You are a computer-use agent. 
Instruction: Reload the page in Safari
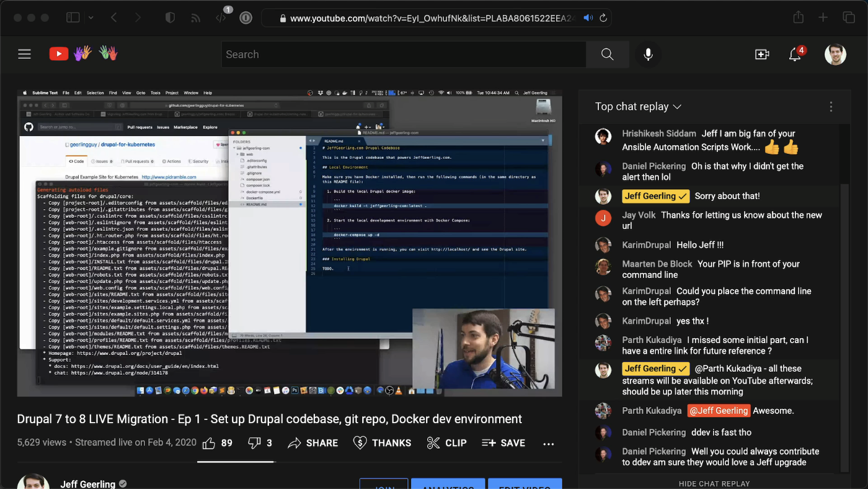click(603, 18)
